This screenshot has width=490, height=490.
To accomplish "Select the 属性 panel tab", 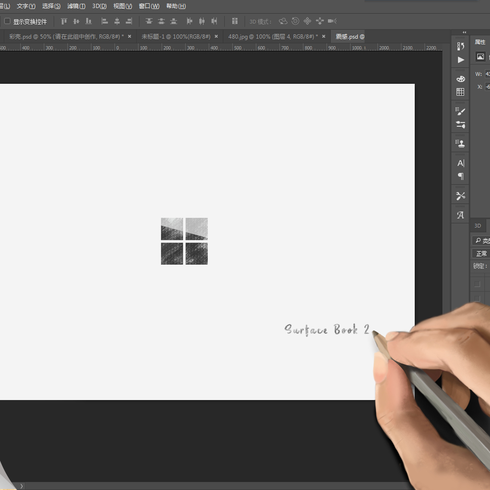I will tap(480, 42).
